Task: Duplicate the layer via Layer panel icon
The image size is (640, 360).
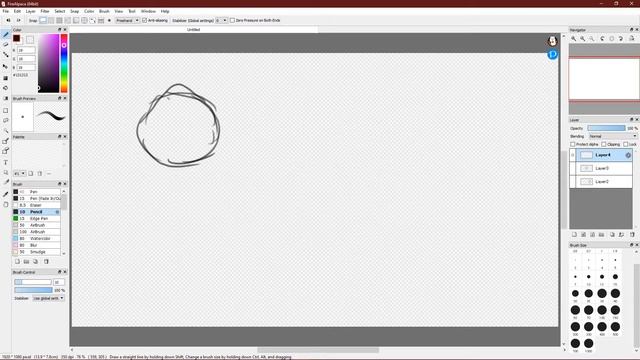Action: click(612, 235)
